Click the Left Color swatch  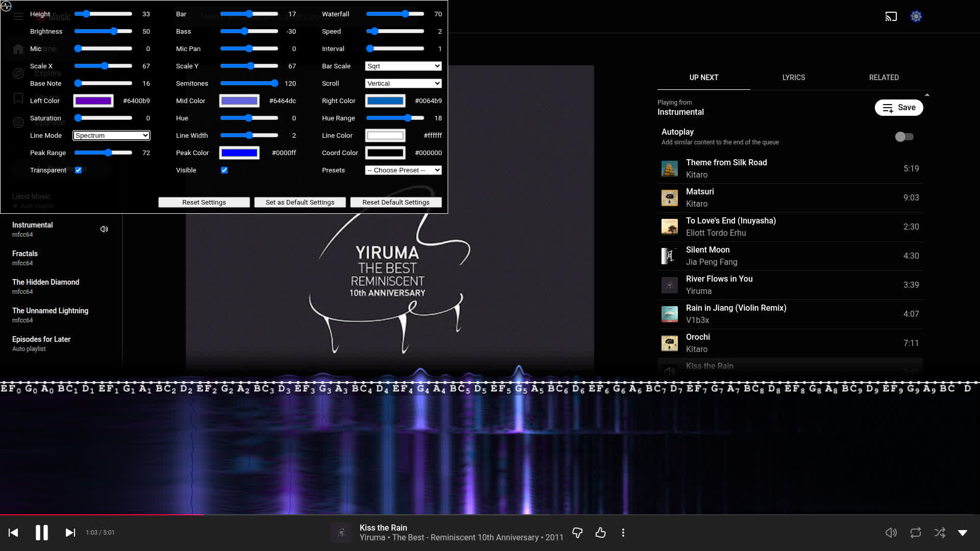[93, 101]
